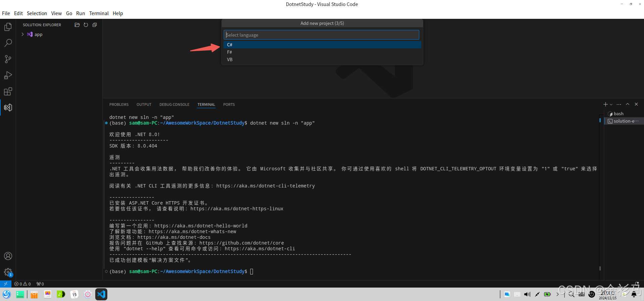Click the ports forwarded status item
The width and height of the screenshot is (644, 301).
[x=40, y=284]
